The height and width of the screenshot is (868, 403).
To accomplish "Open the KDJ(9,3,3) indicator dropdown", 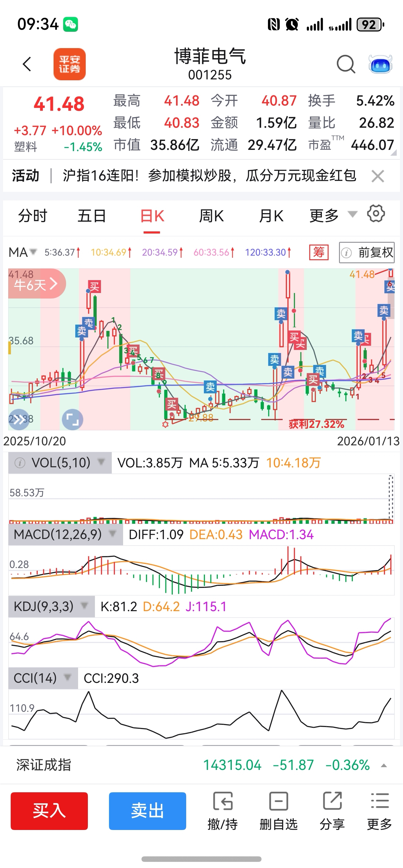I will click(x=51, y=607).
